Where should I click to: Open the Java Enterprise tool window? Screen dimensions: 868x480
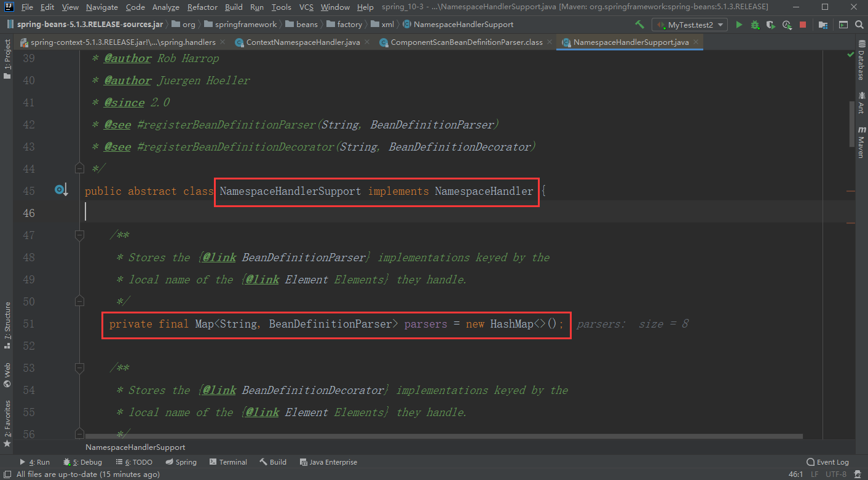coord(328,462)
